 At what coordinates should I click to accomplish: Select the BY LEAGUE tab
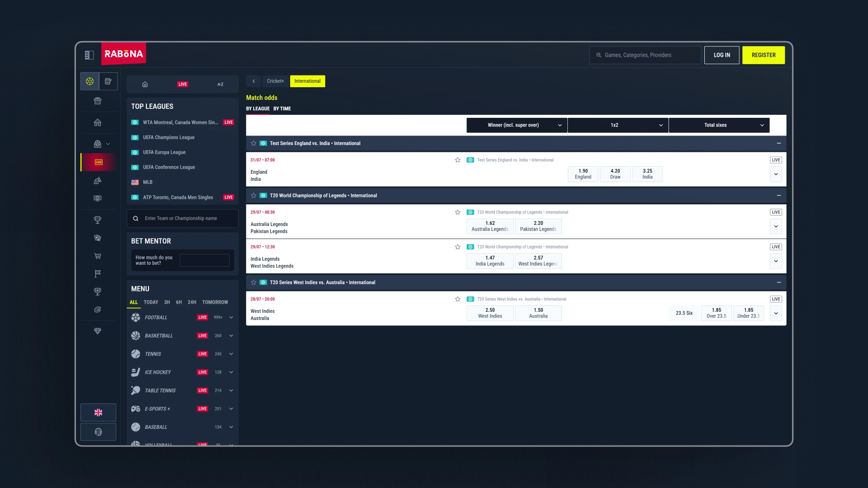258,109
